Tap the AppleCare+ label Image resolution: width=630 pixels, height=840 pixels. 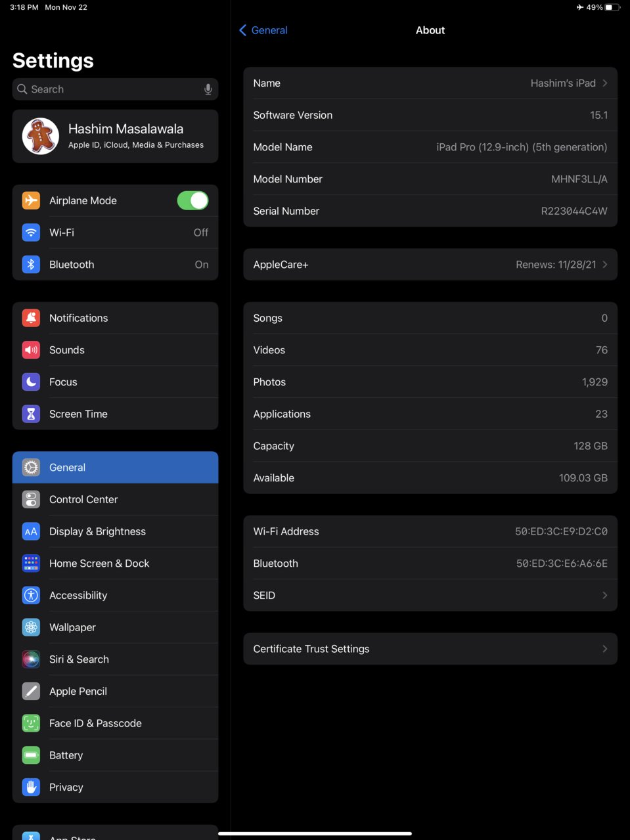coord(281,265)
